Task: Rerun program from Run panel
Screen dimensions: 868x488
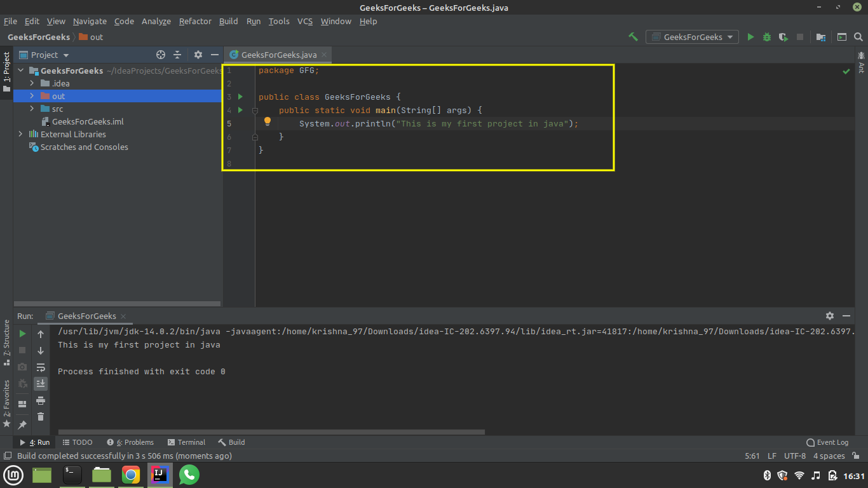Action: tap(22, 334)
